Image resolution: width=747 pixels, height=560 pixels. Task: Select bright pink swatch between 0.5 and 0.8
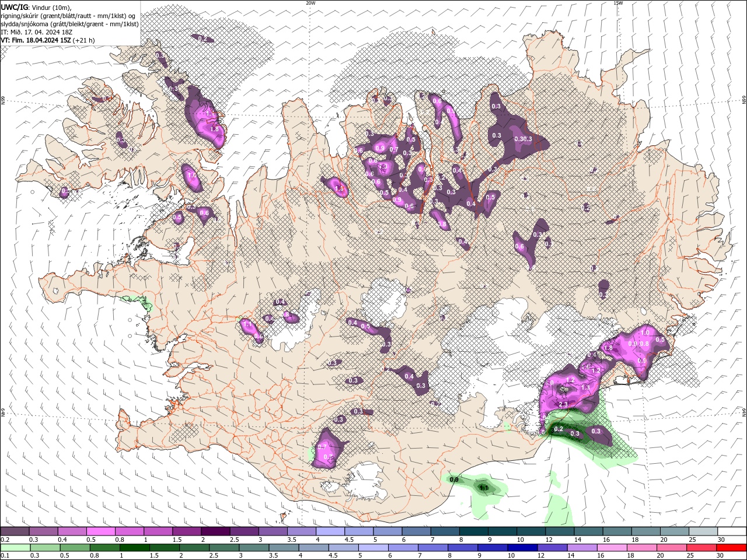pos(100,531)
